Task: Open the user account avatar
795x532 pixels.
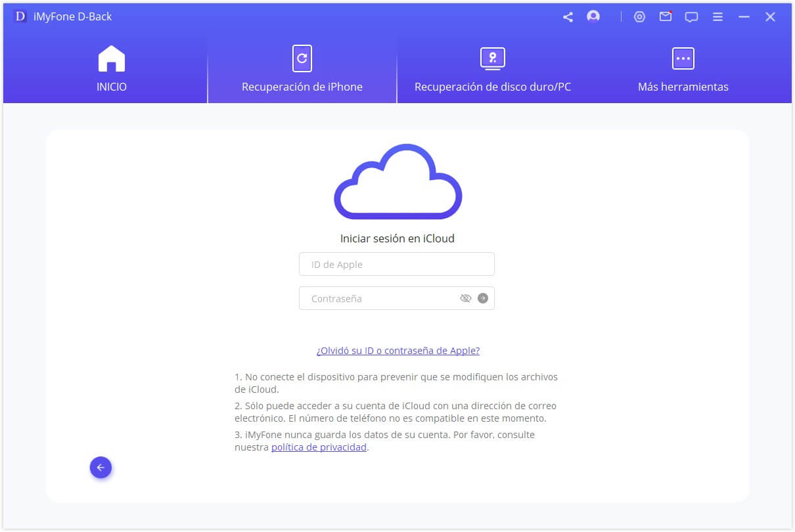Action: pos(593,16)
